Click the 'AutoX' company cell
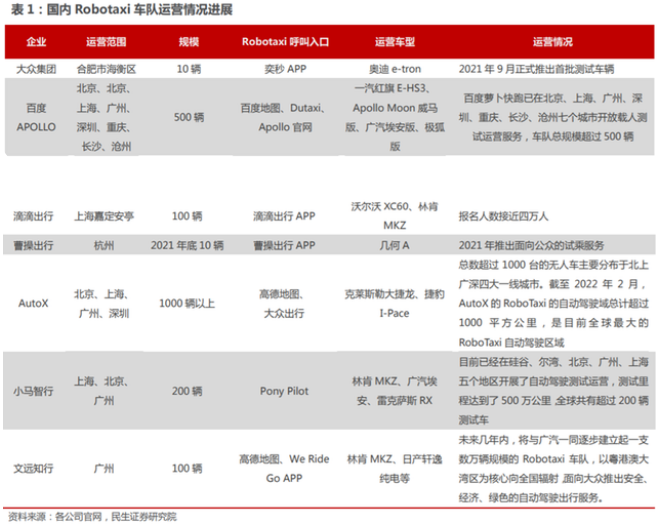660x527 pixels. click(33, 303)
